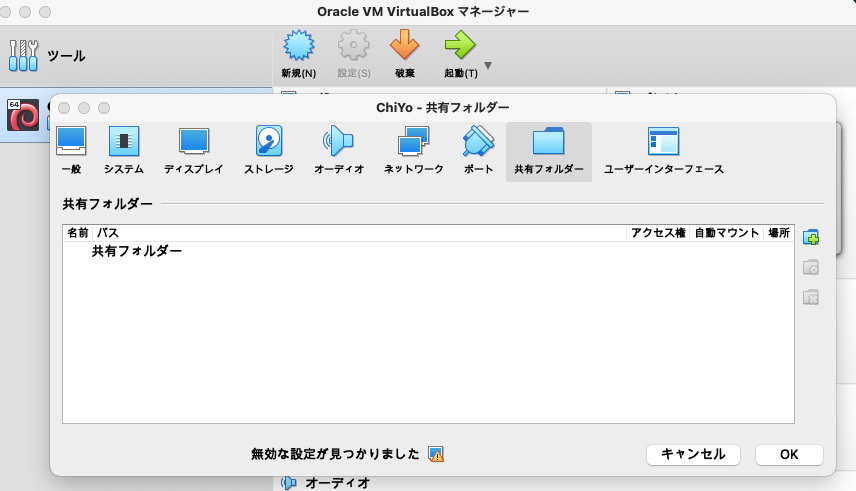Click 設定(S) gear in the Manager toolbar
The height and width of the screenshot is (491, 856).
pyautogui.click(x=354, y=54)
